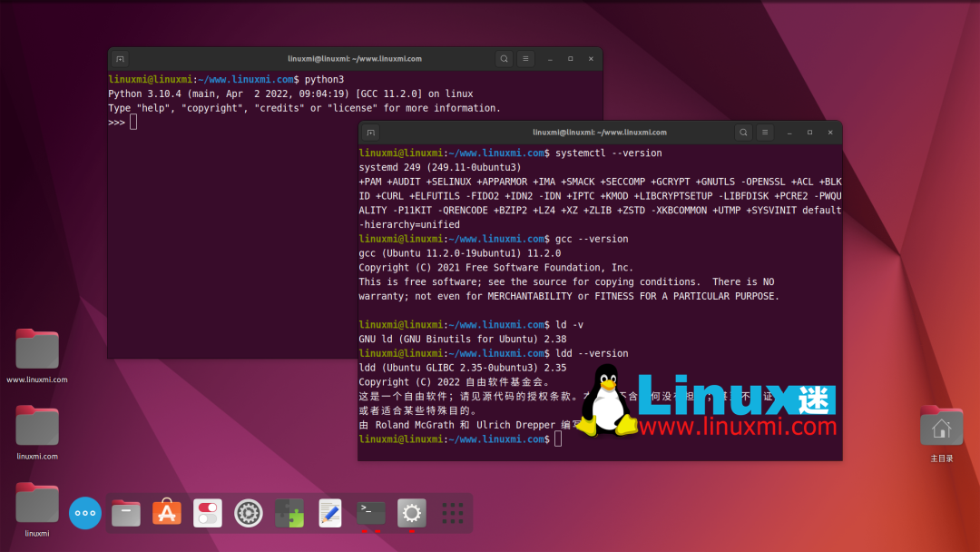Open the Extensions puzzle-piece app in the dock
Screen dimensions: 980x552
coord(289,513)
